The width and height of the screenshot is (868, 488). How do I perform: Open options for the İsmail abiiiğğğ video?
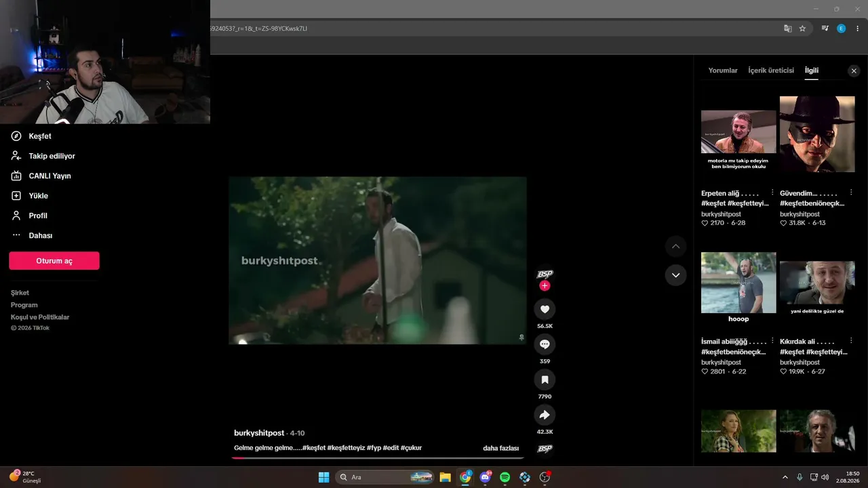[x=772, y=342]
